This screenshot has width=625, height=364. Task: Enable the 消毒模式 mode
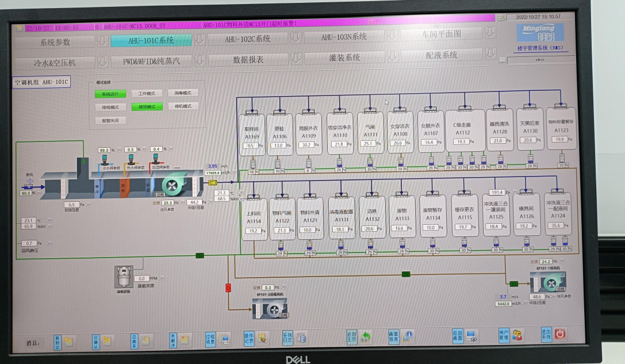183,93
